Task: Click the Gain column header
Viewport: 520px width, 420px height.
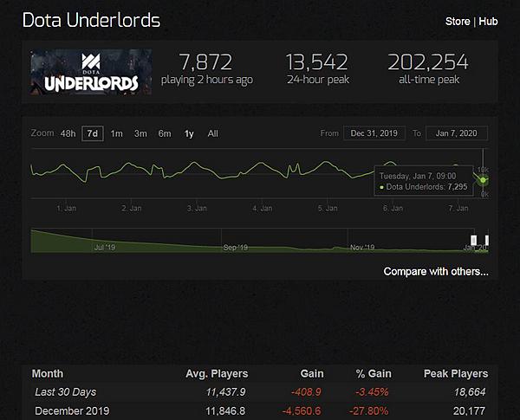Action: pos(312,373)
